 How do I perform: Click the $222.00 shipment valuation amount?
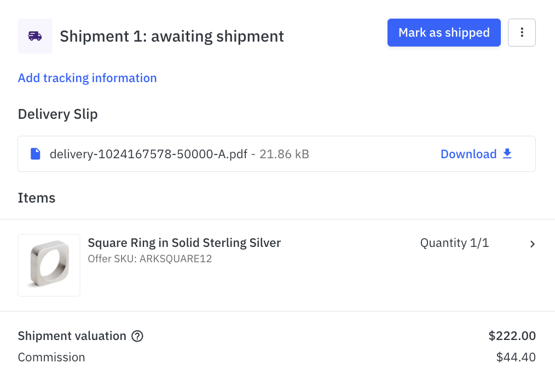pos(512,336)
